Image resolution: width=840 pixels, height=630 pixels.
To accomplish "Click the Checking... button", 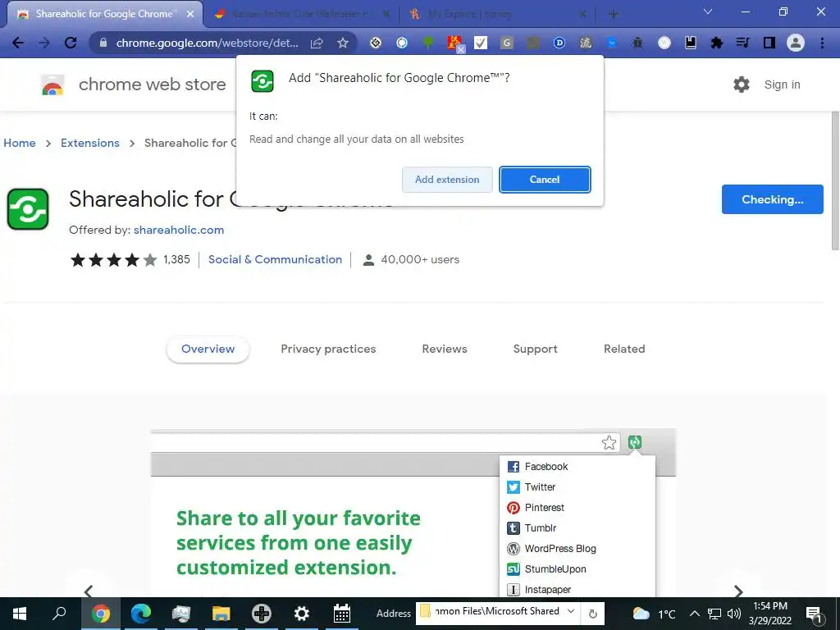I will (x=773, y=199).
